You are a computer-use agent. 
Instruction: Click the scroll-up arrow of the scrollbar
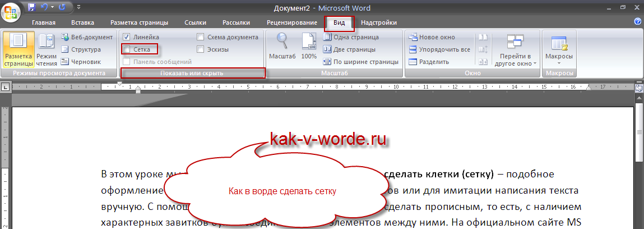click(x=639, y=99)
